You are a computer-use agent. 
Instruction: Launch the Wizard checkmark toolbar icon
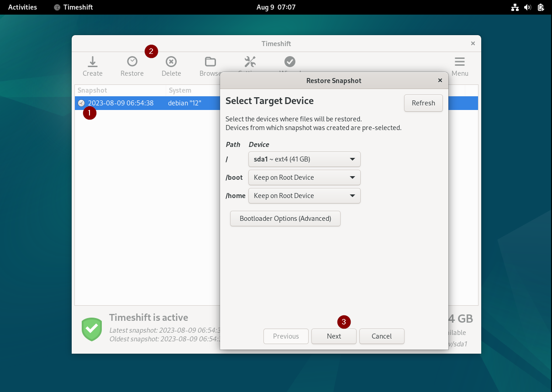point(289,63)
